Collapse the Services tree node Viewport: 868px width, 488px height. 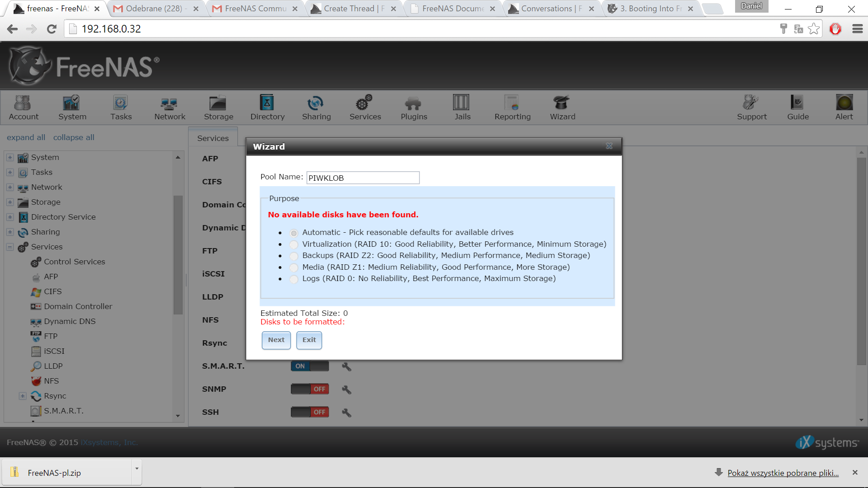(x=10, y=247)
